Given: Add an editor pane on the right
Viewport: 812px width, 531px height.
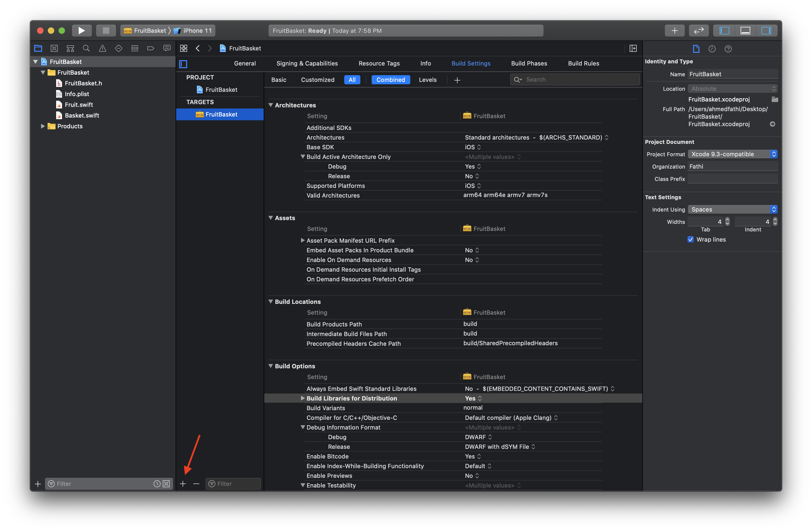Looking at the screenshot, I should pos(633,48).
